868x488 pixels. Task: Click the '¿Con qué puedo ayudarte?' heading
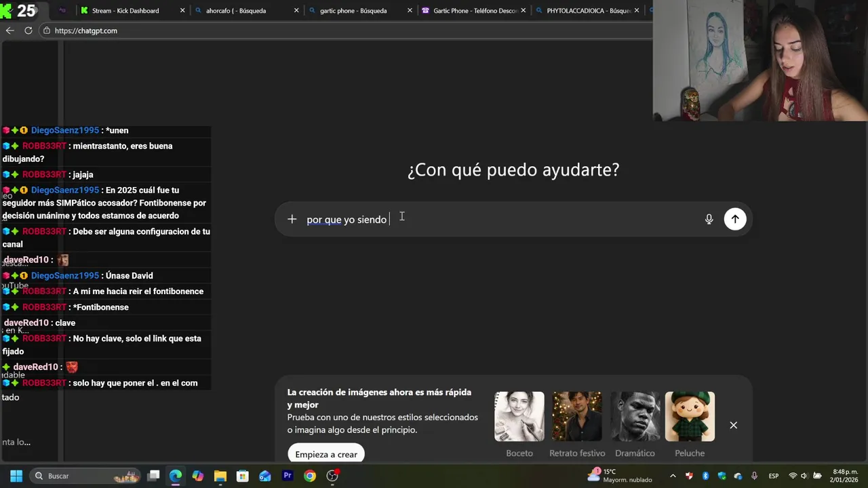coord(513,169)
